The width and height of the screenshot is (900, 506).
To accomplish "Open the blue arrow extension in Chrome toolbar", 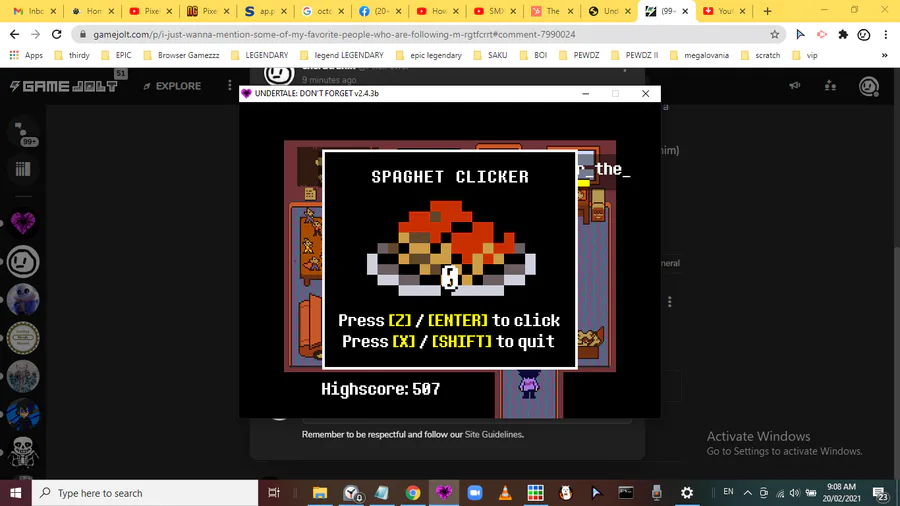I will [800, 34].
